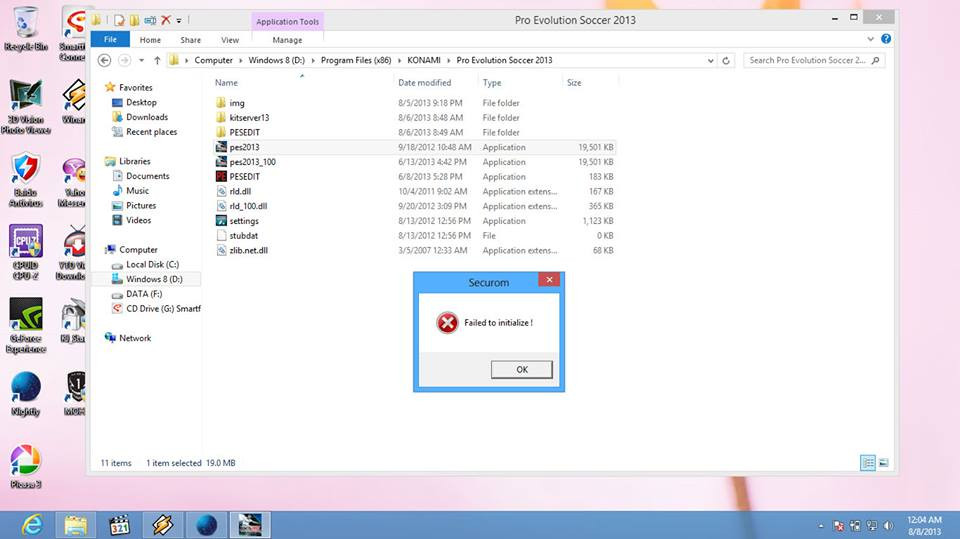
Task: Refresh the current folder view
Action: pyautogui.click(x=726, y=61)
